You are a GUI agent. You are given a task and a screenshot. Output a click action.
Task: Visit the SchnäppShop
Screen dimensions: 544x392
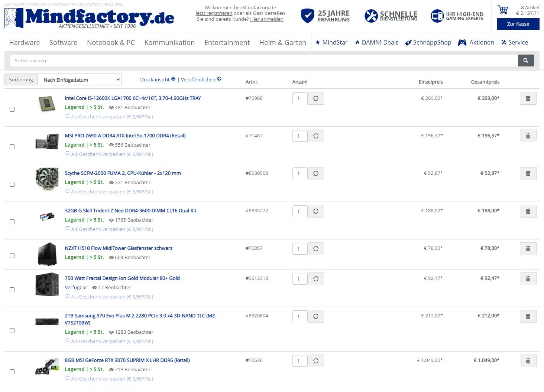(x=428, y=42)
